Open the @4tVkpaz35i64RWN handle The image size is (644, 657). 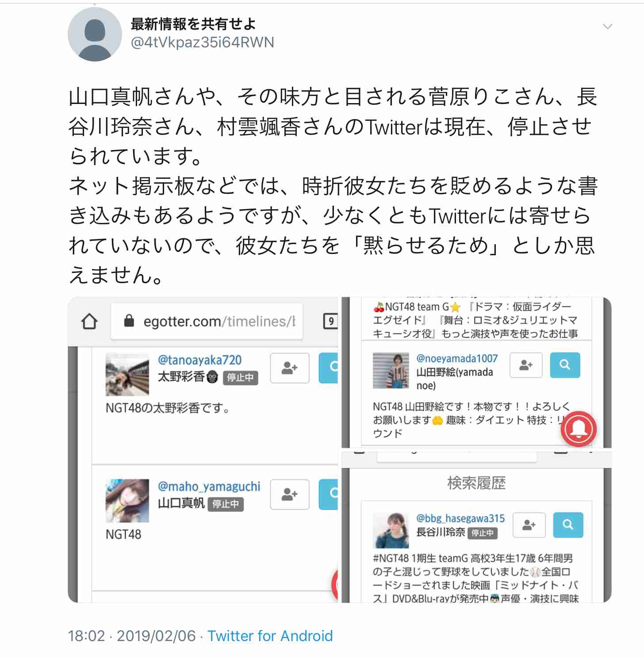(203, 42)
